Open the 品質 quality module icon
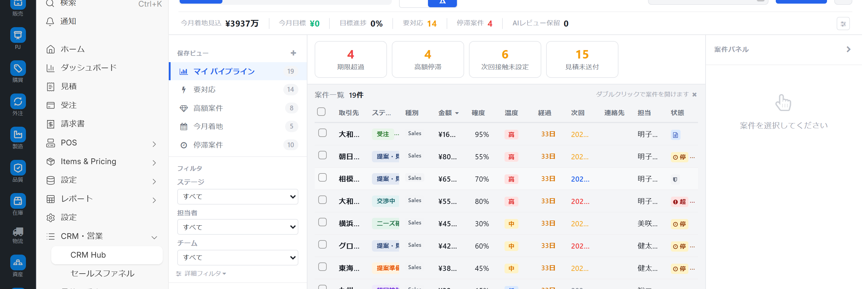The height and width of the screenshot is (289, 868). (18, 168)
